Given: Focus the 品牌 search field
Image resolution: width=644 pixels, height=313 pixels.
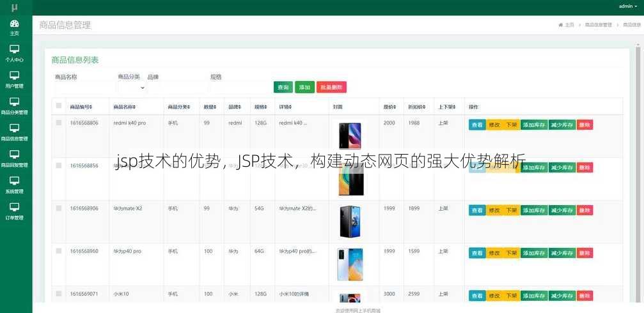Looking at the screenshot, I should click(177, 88).
